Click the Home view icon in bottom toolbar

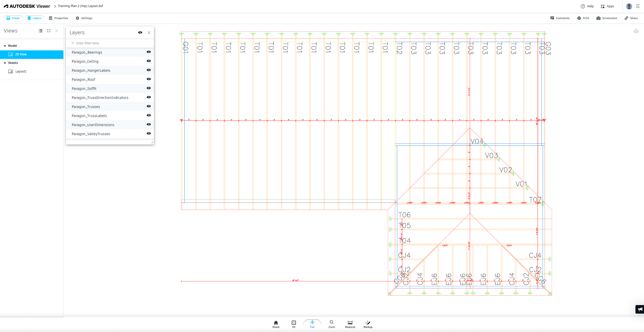pyautogui.click(x=276, y=324)
